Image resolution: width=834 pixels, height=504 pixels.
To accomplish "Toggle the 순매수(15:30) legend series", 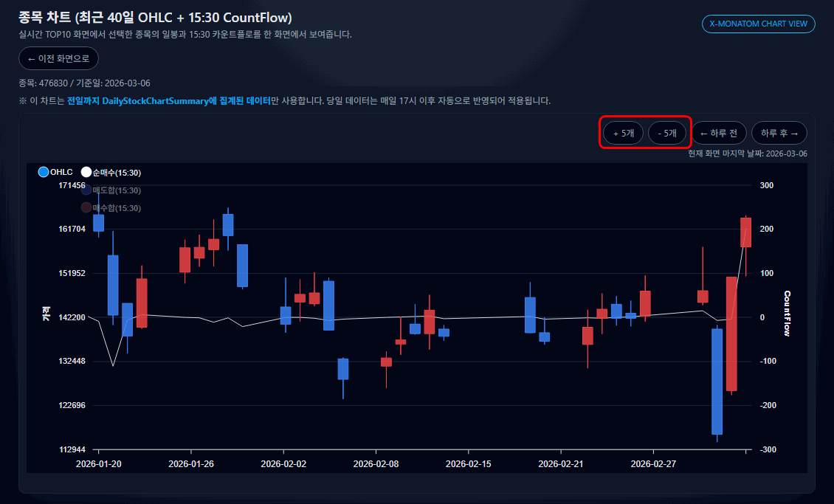I will (x=86, y=172).
